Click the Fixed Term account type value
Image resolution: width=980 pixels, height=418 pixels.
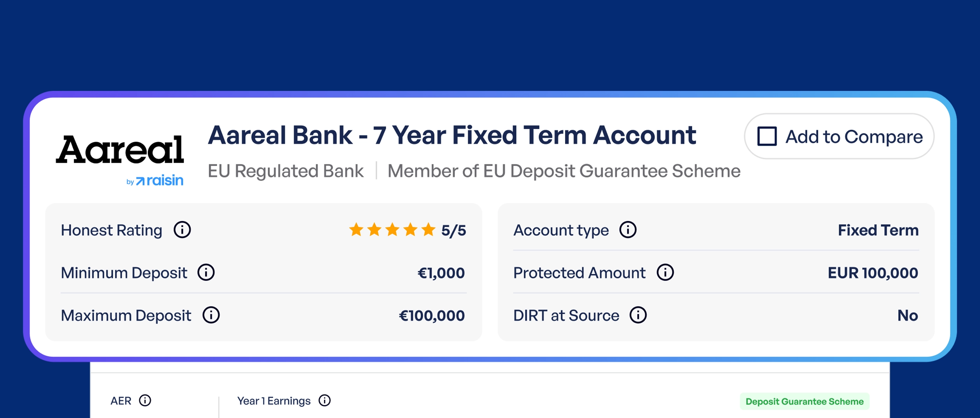coord(878,230)
